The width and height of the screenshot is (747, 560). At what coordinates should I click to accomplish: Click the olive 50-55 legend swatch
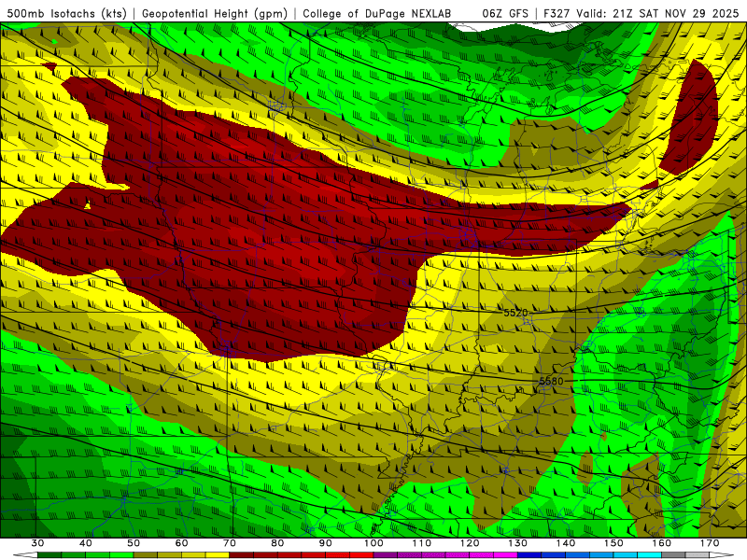point(146,555)
